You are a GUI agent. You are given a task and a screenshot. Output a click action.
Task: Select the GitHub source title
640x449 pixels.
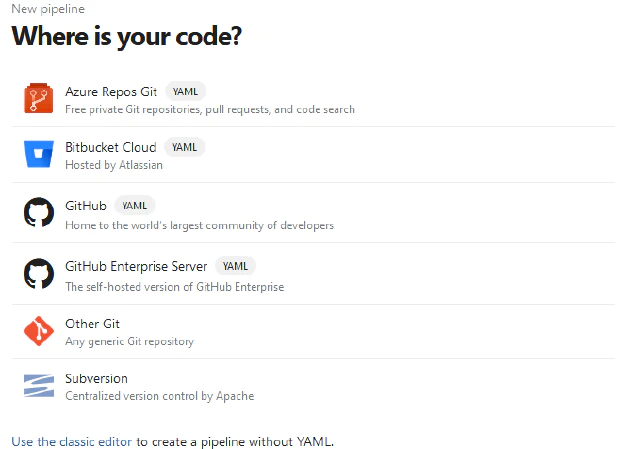click(x=86, y=206)
